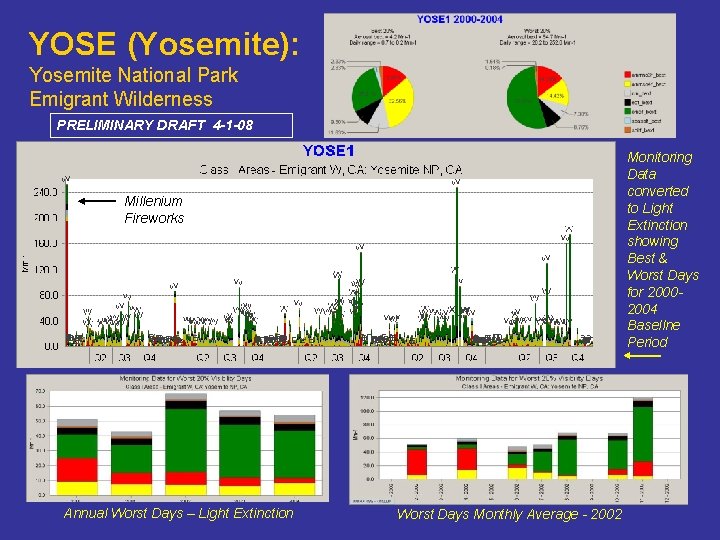Click the '0.0' y-axis label of YOSE1 chart
The width and height of the screenshot is (720, 540).
coord(51,346)
